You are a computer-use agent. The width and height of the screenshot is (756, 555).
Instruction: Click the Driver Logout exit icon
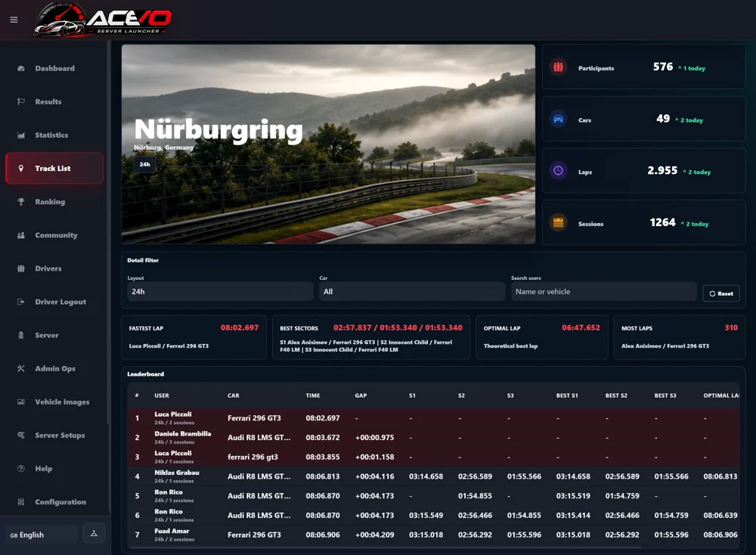pyautogui.click(x=20, y=302)
